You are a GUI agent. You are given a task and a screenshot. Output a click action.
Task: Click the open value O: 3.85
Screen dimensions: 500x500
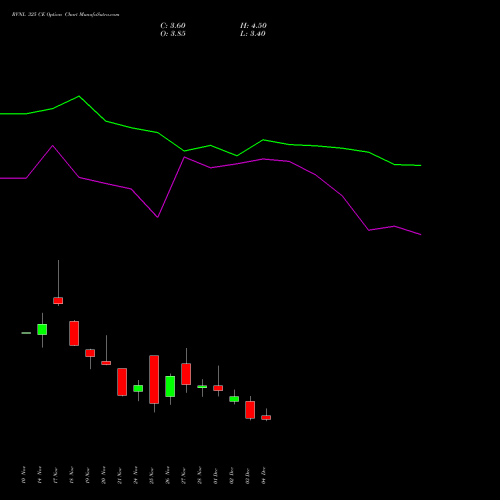173,34
